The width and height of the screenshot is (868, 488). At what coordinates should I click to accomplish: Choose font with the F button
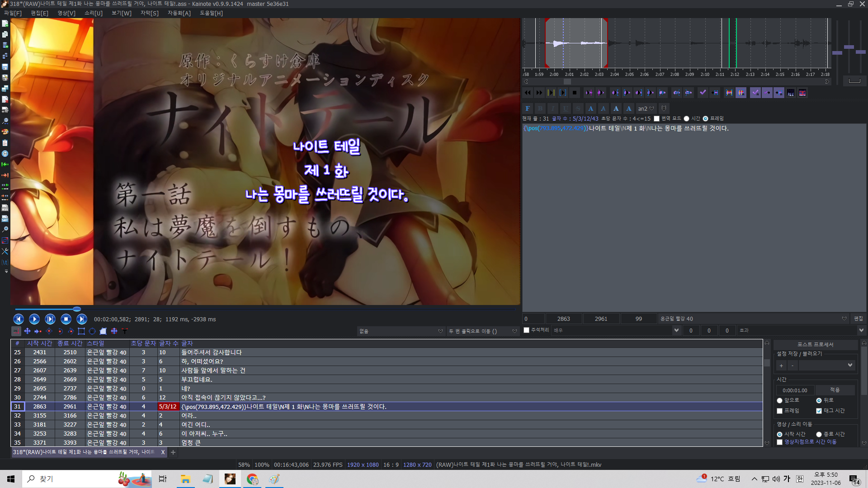click(528, 108)
